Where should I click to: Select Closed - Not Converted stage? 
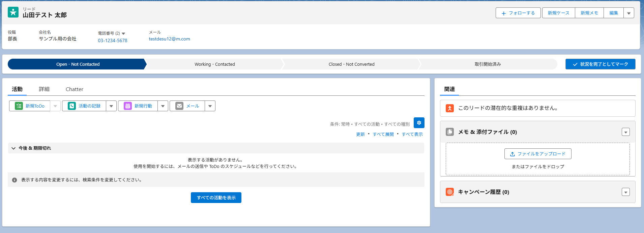(352, 64)
